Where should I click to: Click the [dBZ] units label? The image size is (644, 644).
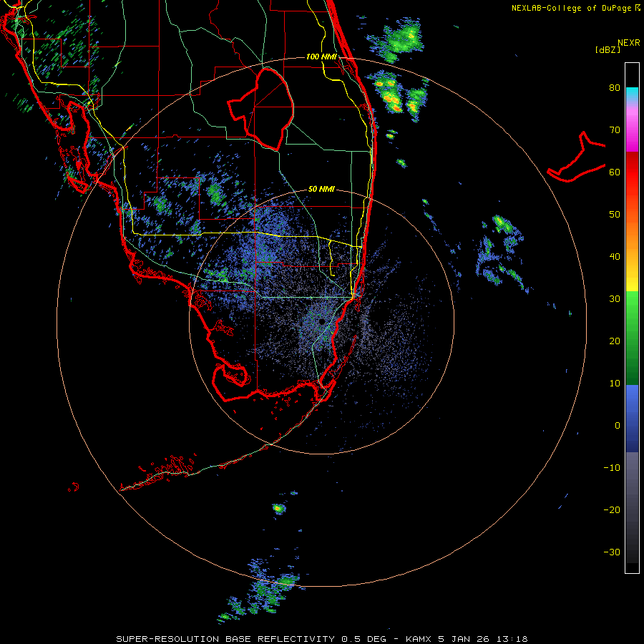click(608, 49)
